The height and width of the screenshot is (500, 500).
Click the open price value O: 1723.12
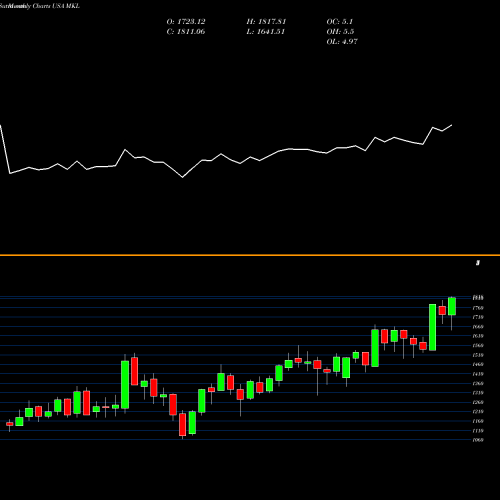click(x=186, y=22)
